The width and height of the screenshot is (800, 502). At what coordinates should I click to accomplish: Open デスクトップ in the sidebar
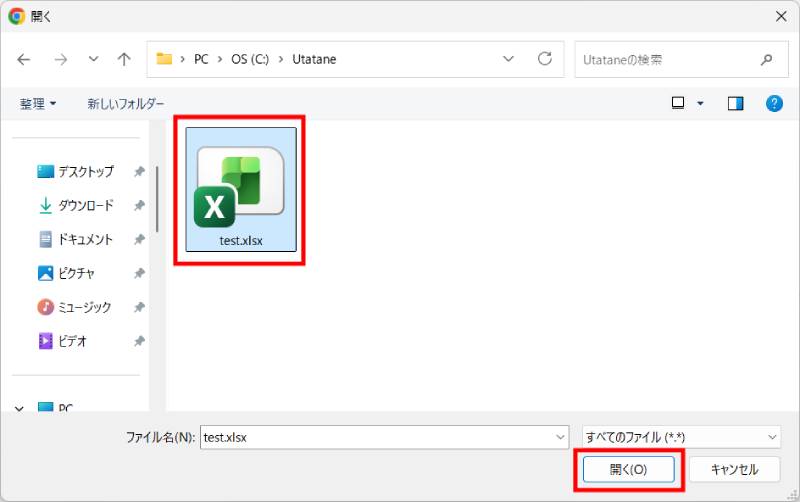tap(76, 171)
